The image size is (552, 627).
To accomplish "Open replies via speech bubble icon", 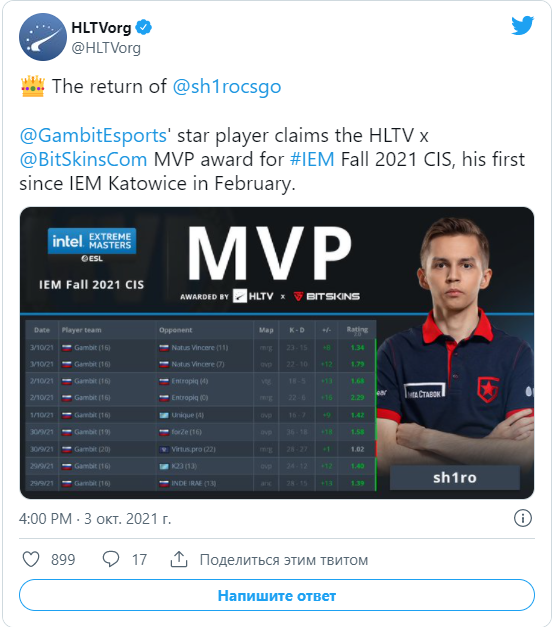I will point(111,559).
